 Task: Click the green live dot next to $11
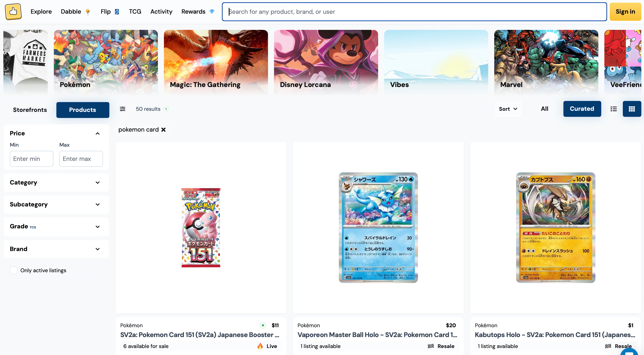(x=263, y=325)
